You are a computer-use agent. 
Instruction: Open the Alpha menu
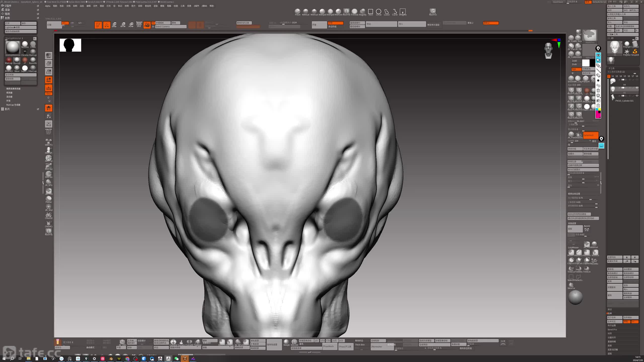click(48, 6)
